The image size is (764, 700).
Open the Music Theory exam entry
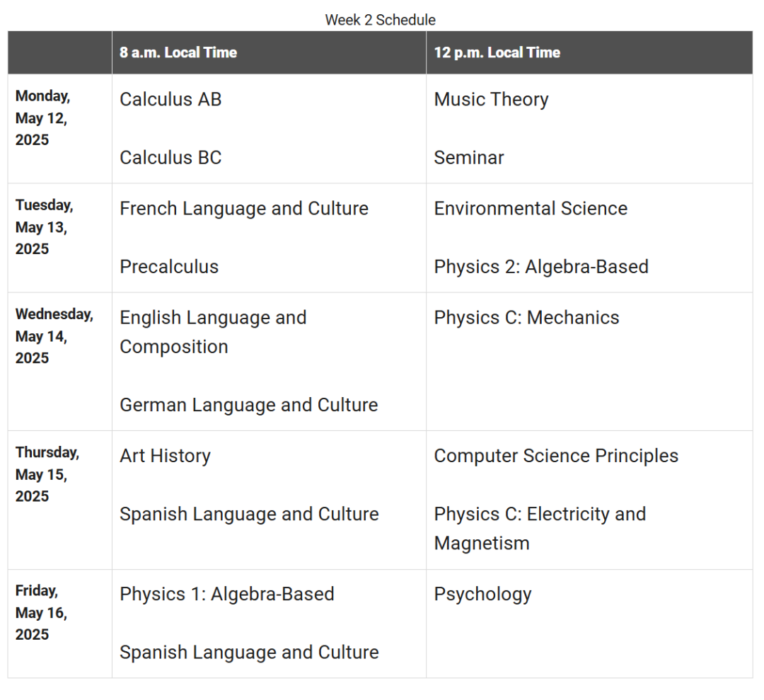[x=491, y=100]
